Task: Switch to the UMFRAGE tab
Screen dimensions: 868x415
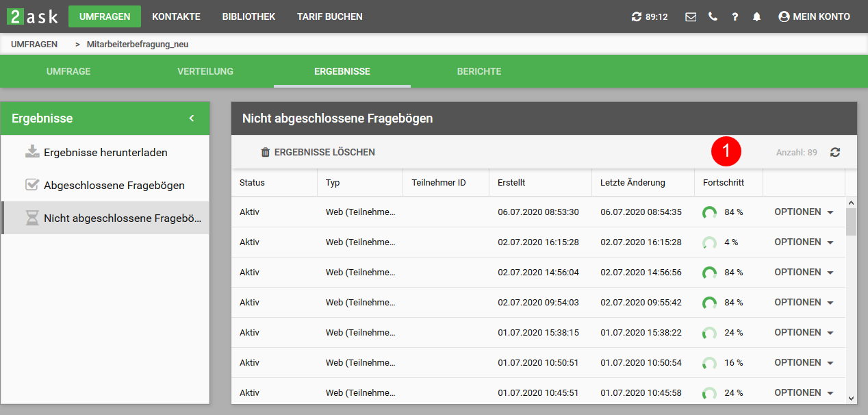Action: click(68, 71)
